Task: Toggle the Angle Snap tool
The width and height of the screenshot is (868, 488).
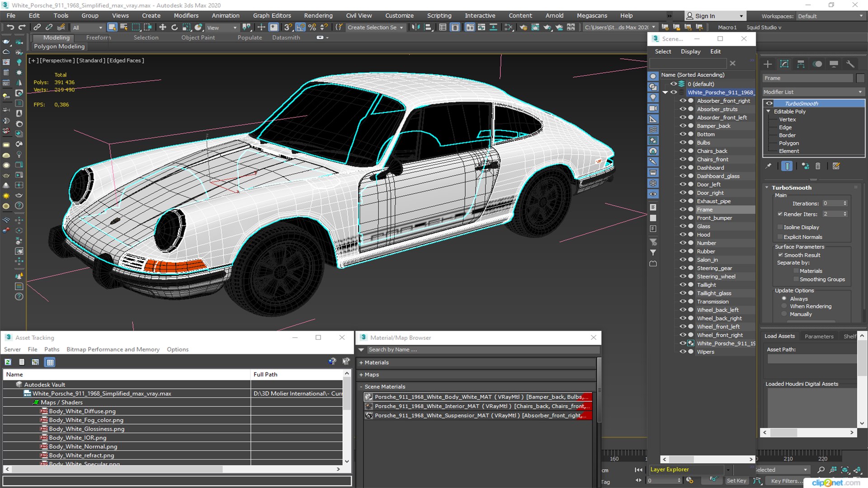Action: click(300, 28)
